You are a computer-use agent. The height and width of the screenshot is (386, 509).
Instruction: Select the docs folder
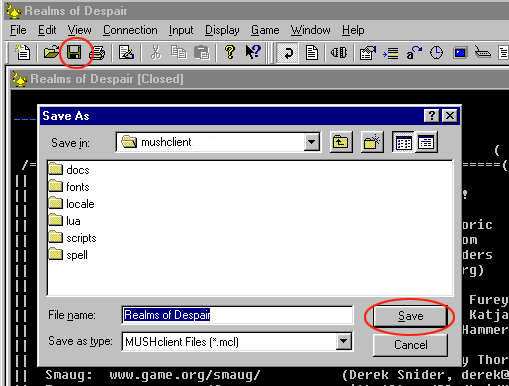click(x=69, y=170)
